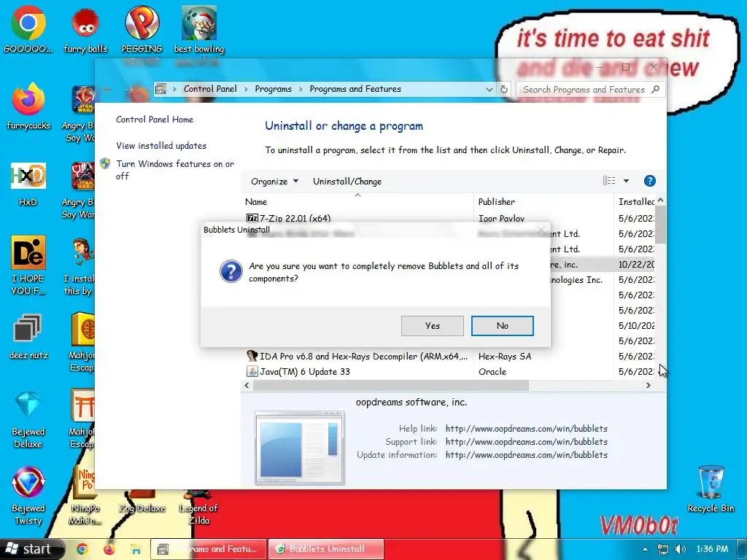Expand the Organize dropdown menu
Image resolution: width=747 pixels, height=560 pixels.
click(x=274, y=182)
